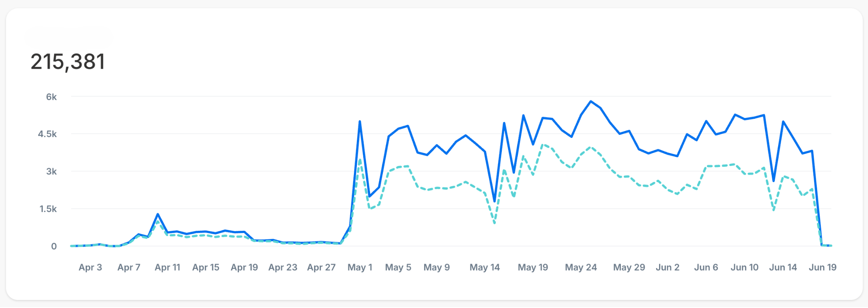Click the blurred chart title above total

[x=69, y=37]
